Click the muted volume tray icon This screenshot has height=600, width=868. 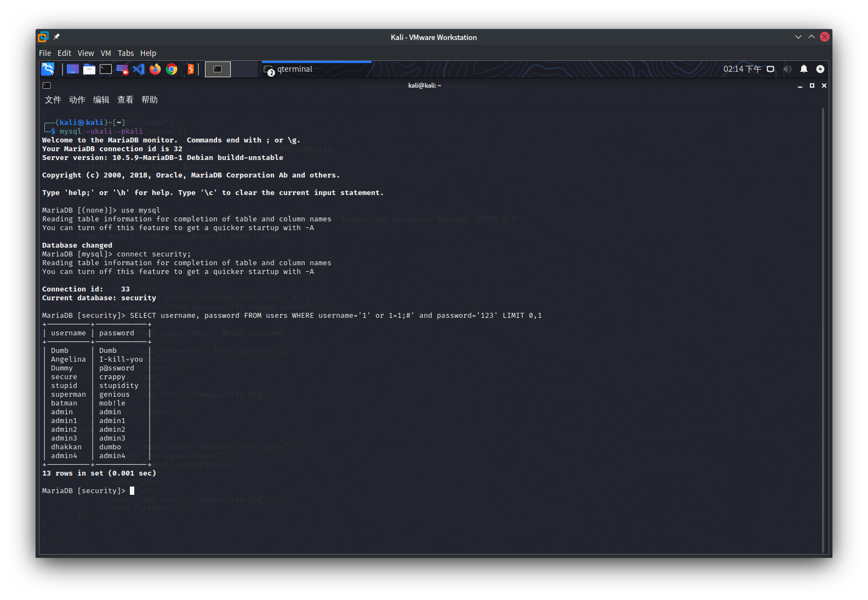pos(787,69)
